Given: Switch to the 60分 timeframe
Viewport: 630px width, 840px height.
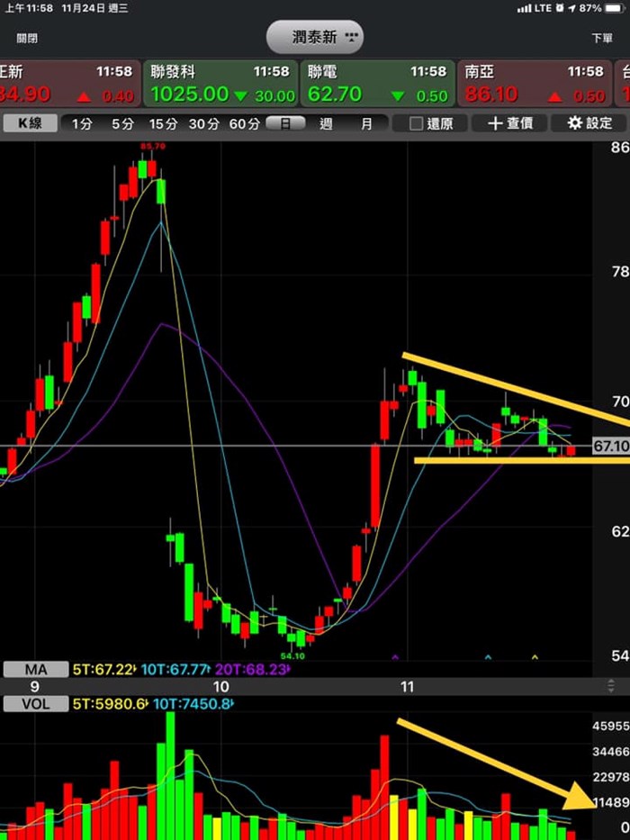Looking at the screenshot, I should coord(245,124).
